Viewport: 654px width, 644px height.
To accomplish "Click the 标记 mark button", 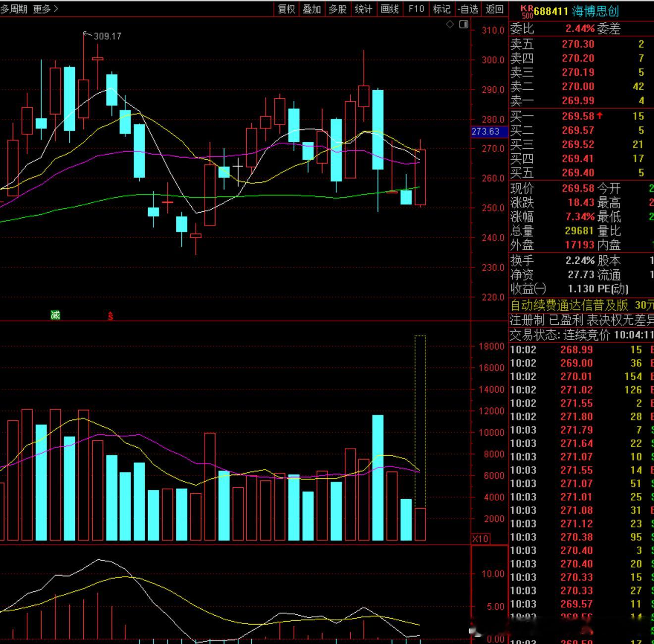I will (x=441, y=9).
